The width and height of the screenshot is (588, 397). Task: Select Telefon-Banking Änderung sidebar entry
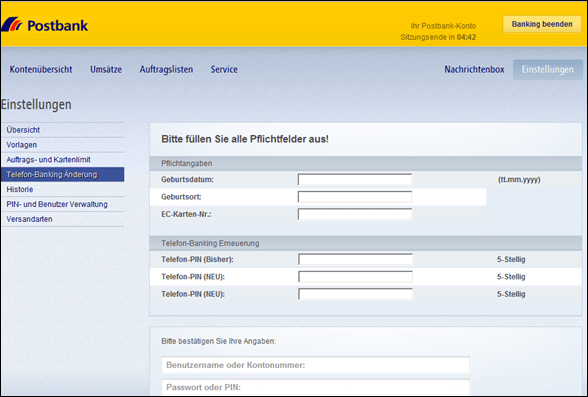point(63,174)
